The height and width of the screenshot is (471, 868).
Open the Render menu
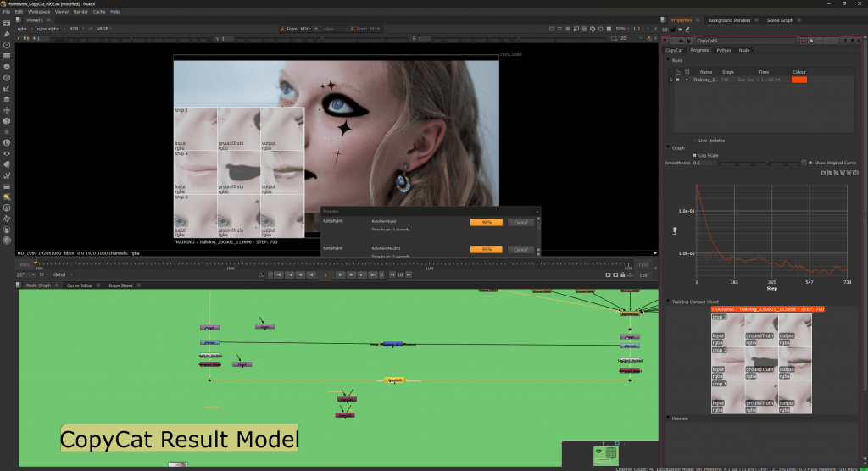click(x=81, y=12)
